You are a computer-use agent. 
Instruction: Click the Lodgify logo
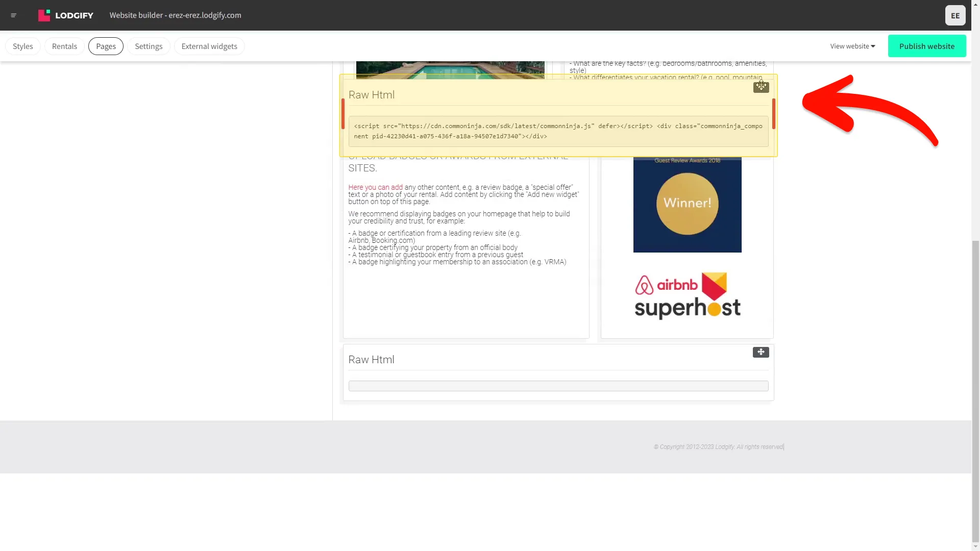(x=66, y=15)
